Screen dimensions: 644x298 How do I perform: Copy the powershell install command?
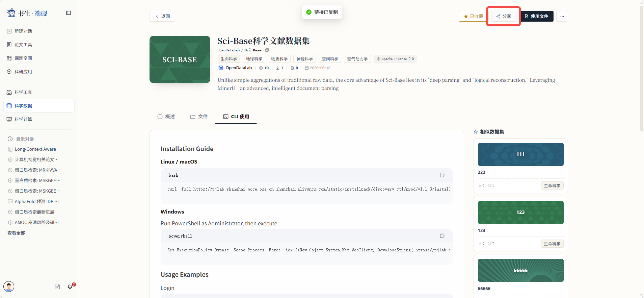click(442, 236)
